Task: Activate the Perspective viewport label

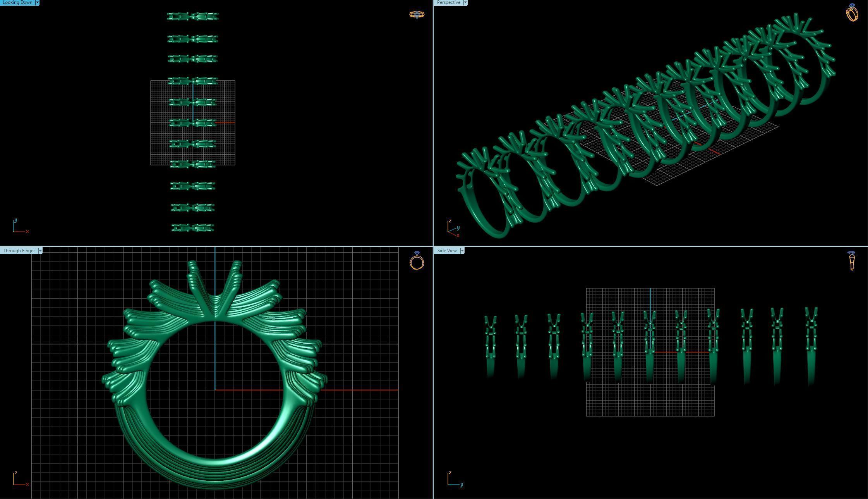Action: coord(448,2)
